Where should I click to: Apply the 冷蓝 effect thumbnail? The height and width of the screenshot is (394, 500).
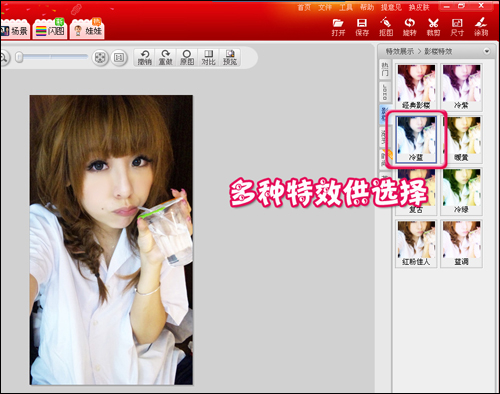tap(416, 139)
